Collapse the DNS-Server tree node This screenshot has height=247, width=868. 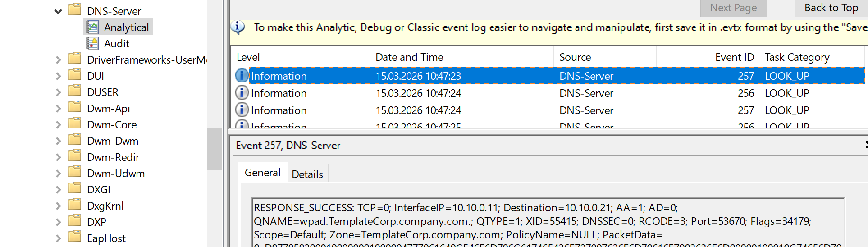pos(58,11)
